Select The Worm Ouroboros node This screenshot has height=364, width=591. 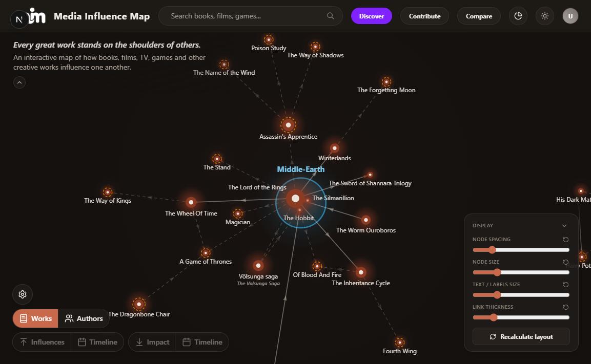coord(365,220)
